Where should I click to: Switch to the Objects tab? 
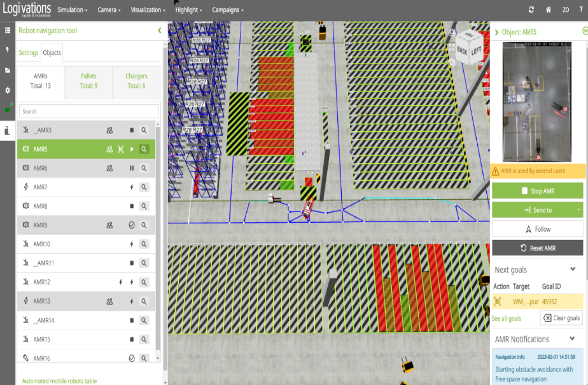pyautogui.click(x=52, y=52)
